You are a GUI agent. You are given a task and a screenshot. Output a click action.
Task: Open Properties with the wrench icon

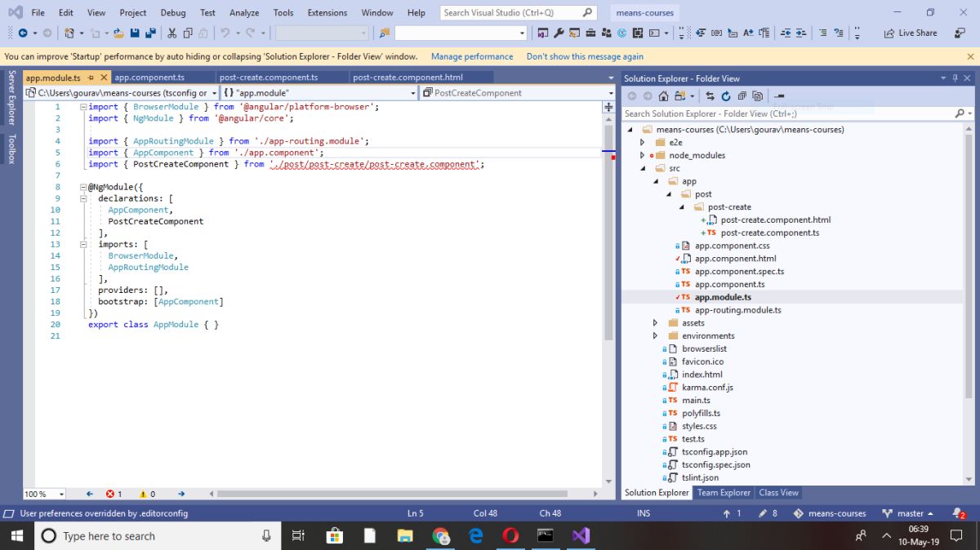pos(559,33)
